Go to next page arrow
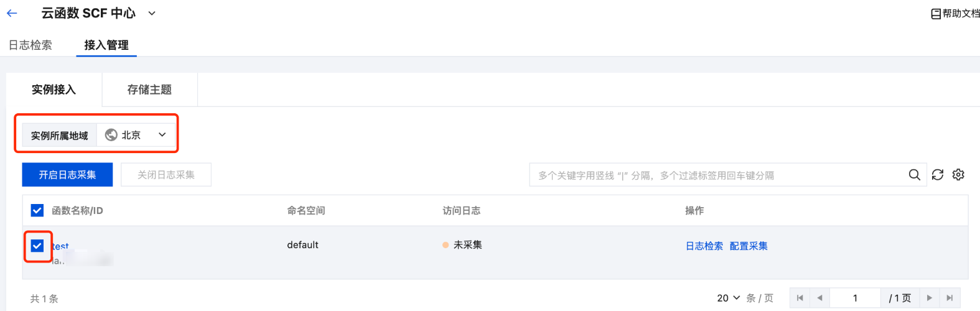 tap(929, 298)
